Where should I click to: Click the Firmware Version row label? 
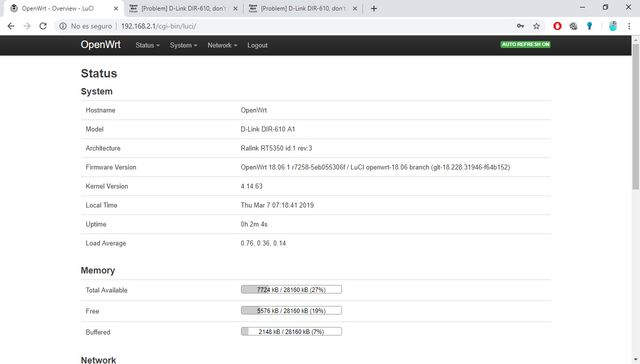point(111,167)
